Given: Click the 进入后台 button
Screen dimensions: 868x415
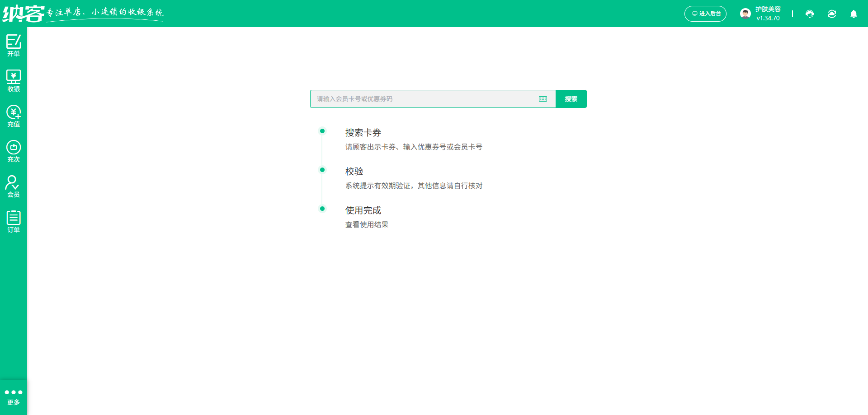Looking at the screenshot, I should [705, 14].
